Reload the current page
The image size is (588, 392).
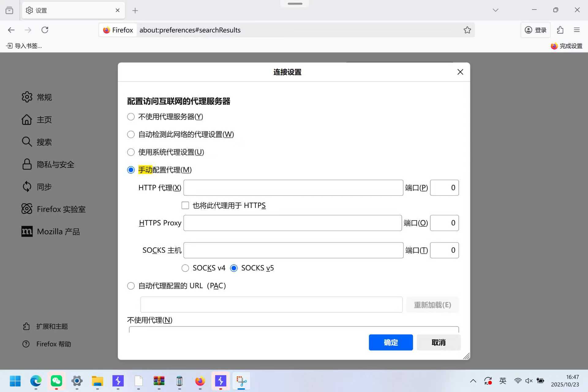coord(45,30)
